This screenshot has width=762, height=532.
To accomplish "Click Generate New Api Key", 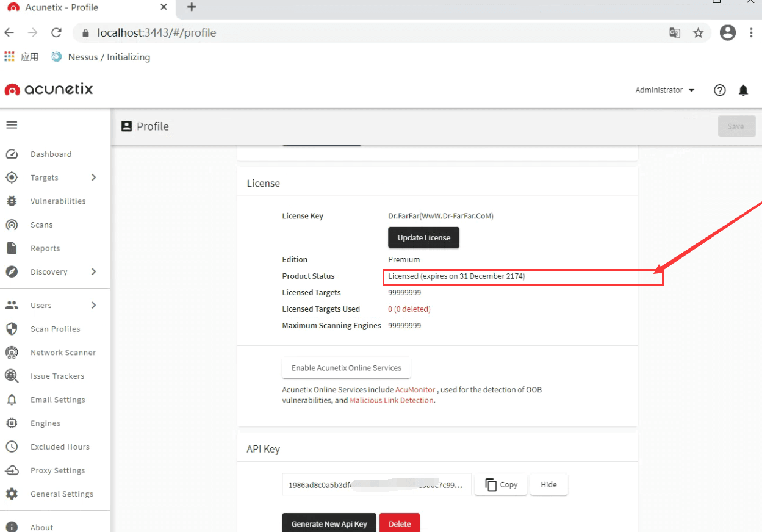I will [x=329, y=523].
